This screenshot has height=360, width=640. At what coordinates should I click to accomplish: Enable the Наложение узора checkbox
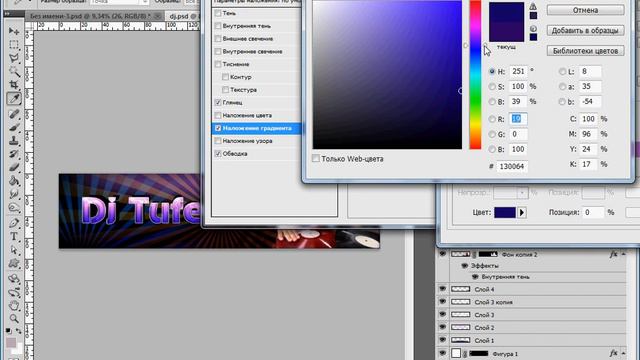(x=218, y=141)
